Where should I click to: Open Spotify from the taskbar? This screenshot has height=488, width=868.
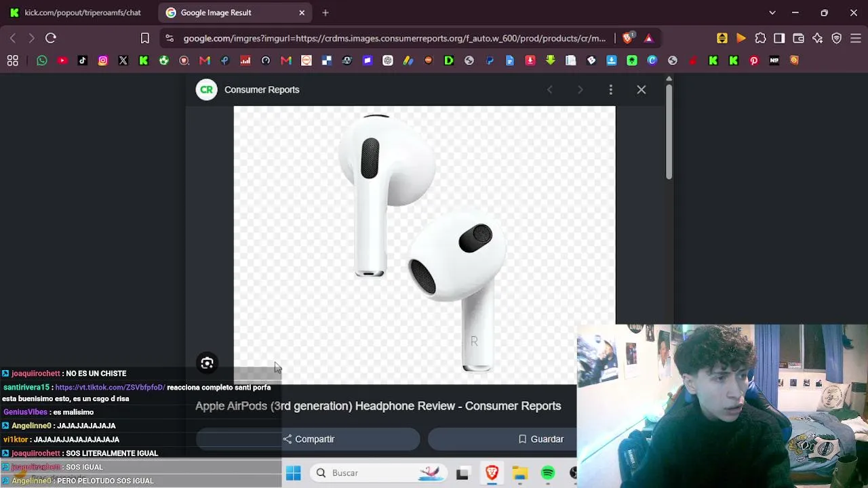click(548, 473)
